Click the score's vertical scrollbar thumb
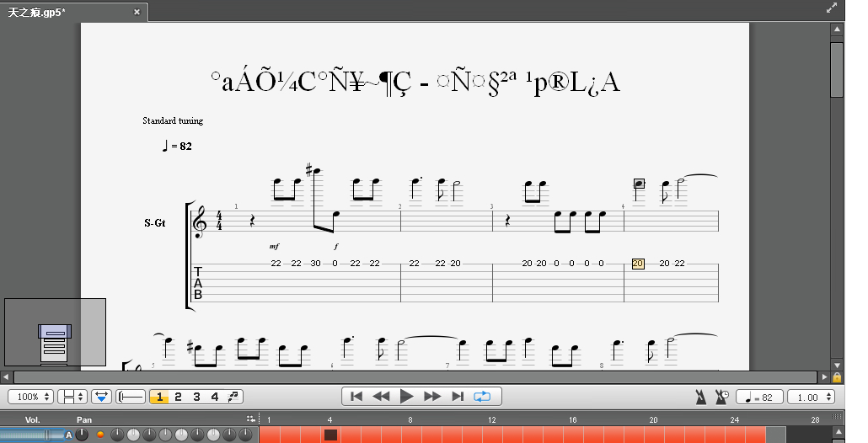868x443 pixels. pos(837,70)
